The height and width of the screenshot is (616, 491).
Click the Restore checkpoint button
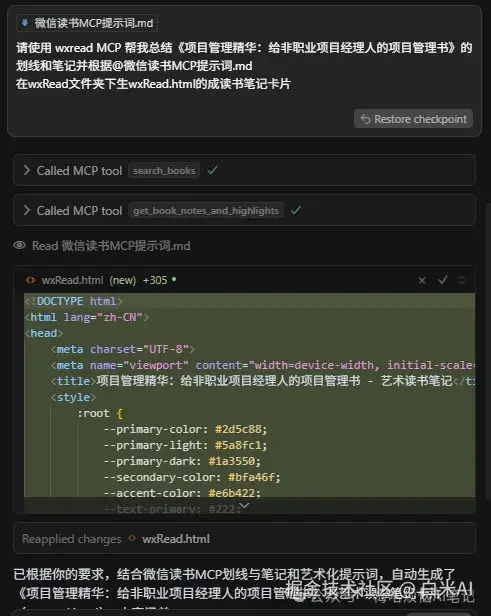[413, 119]
